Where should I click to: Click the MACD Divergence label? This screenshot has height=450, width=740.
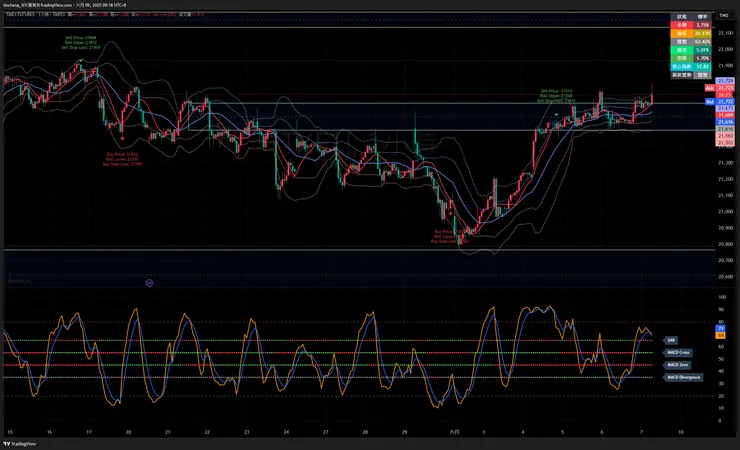point(683,377)
